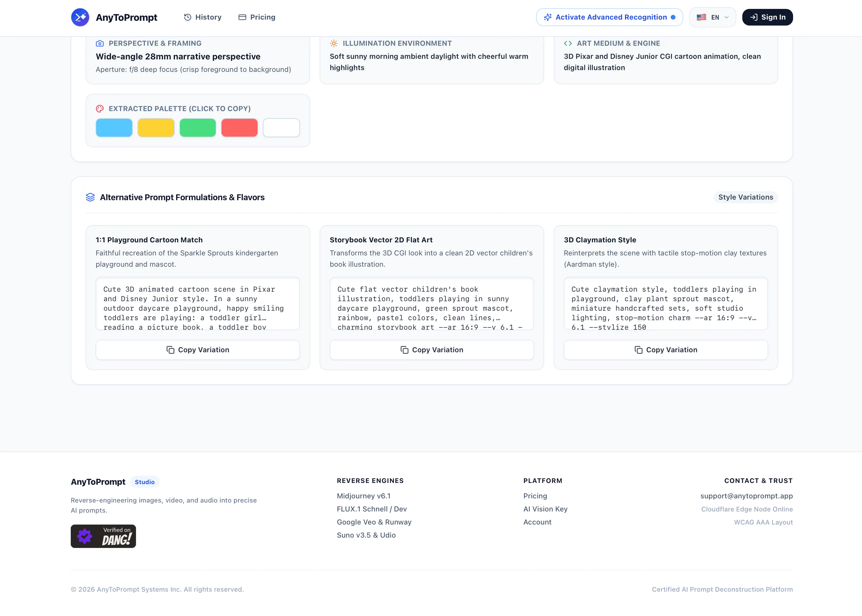
Task: Click the layers icon beside Alternative Prompt Formulations
Action: tap(90, 197)
